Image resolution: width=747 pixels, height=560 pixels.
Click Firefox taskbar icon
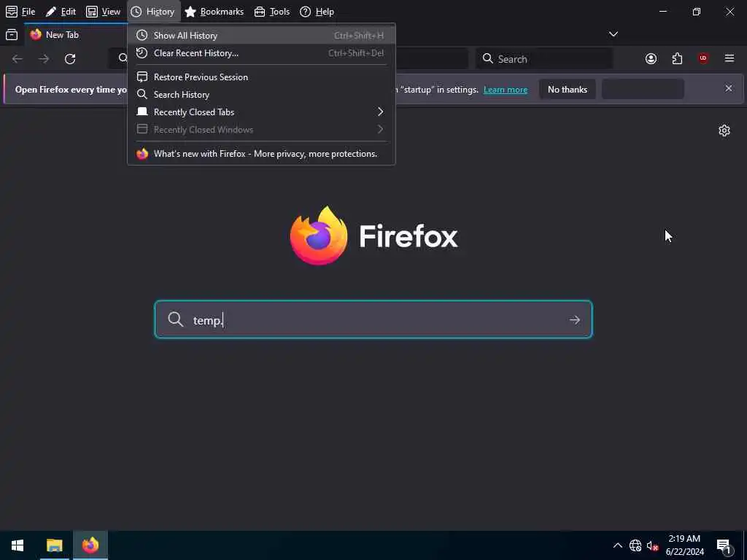[x=90, y=545]
